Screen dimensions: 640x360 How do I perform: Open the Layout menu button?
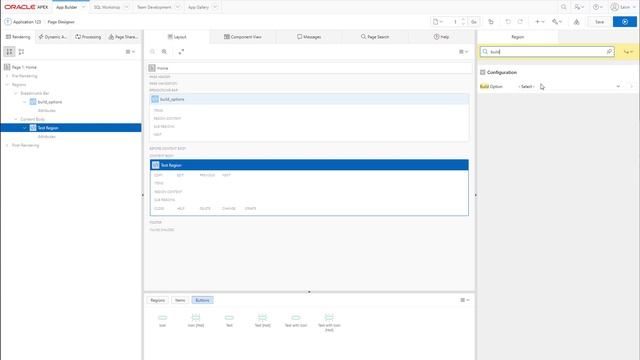point(464,52)
